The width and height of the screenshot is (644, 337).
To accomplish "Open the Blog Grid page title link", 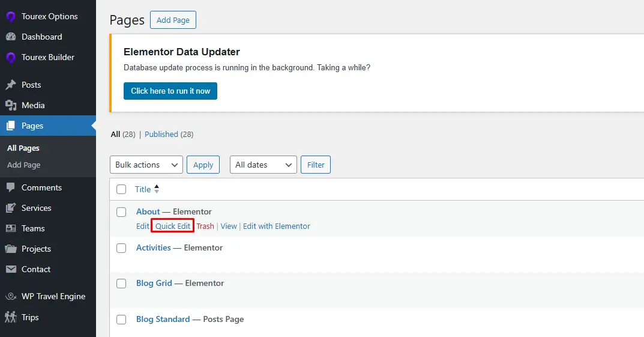I will (x=154, y=283).
